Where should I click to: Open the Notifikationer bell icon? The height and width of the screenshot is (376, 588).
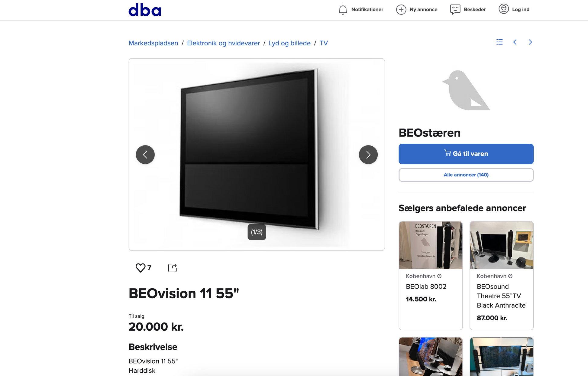pos(343,10)
